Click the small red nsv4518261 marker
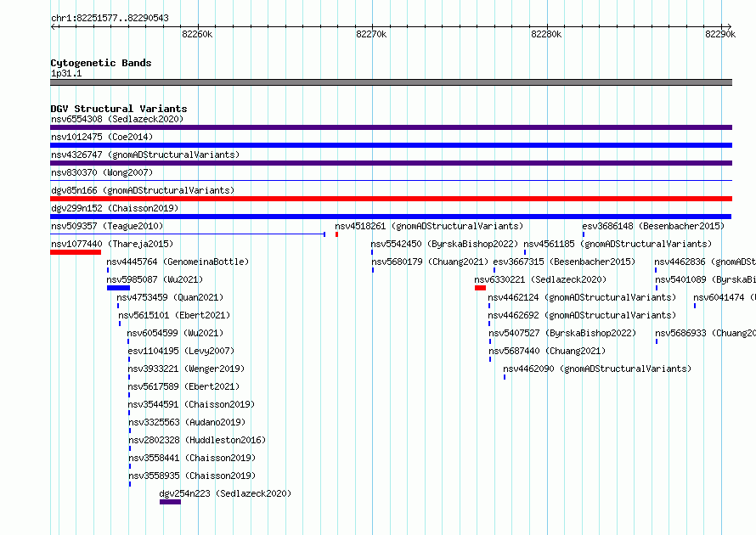This screenshot has width=756, height=535. point(336,234)
